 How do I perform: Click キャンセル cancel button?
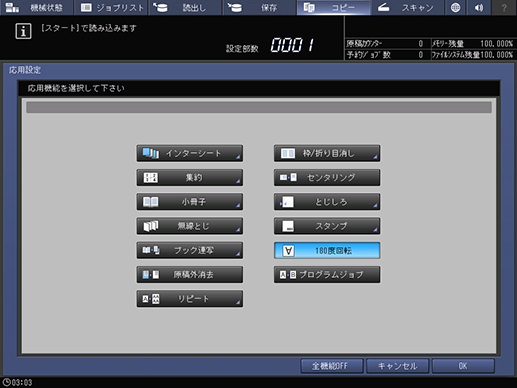click(x=397, y=366)
